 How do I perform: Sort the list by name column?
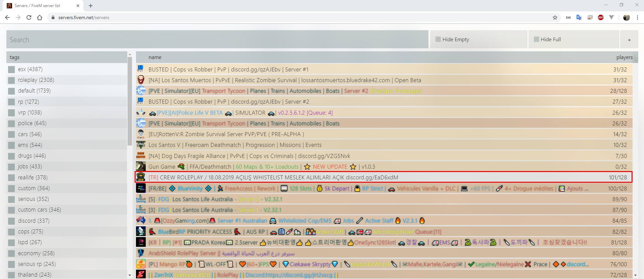point(155,57)
